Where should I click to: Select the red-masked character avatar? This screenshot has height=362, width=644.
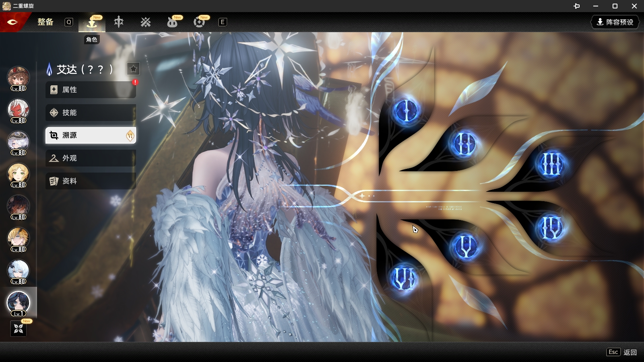(x=18, y=111)
